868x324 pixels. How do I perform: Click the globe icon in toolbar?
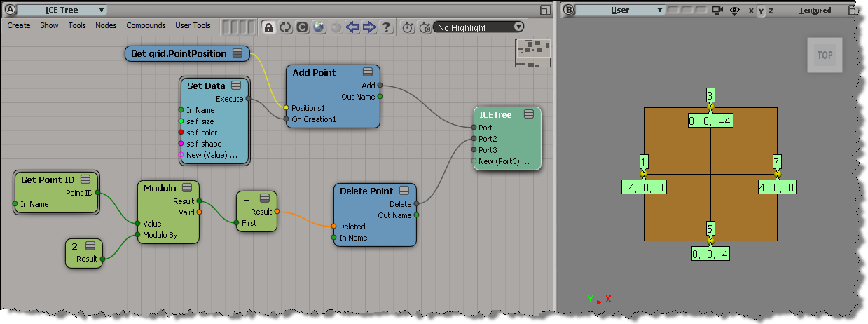tap(319, 27)
